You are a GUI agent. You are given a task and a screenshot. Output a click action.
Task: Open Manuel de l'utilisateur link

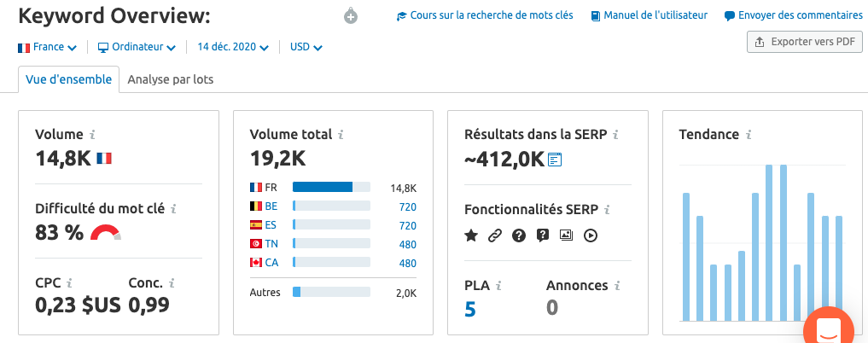650,15
